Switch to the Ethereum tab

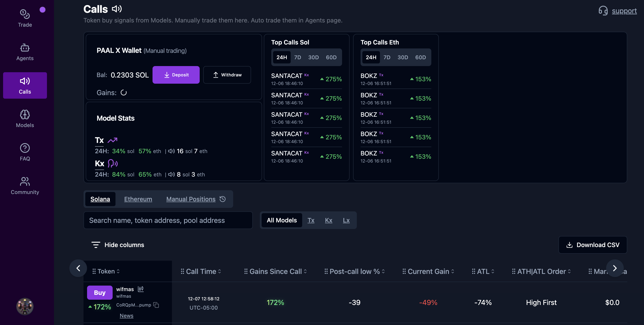click(x=138, y=199)
